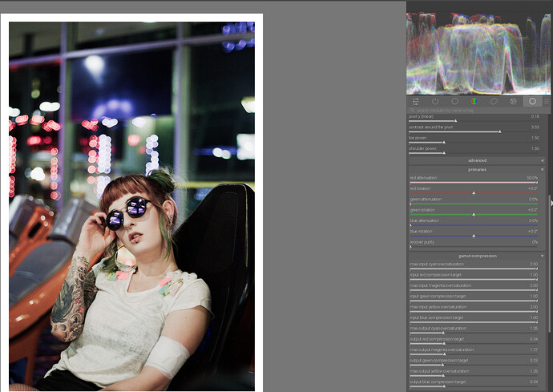This screenshot has height=392, width=553.
Task: Select the base modules circle icon
Action: click(454, 102)
